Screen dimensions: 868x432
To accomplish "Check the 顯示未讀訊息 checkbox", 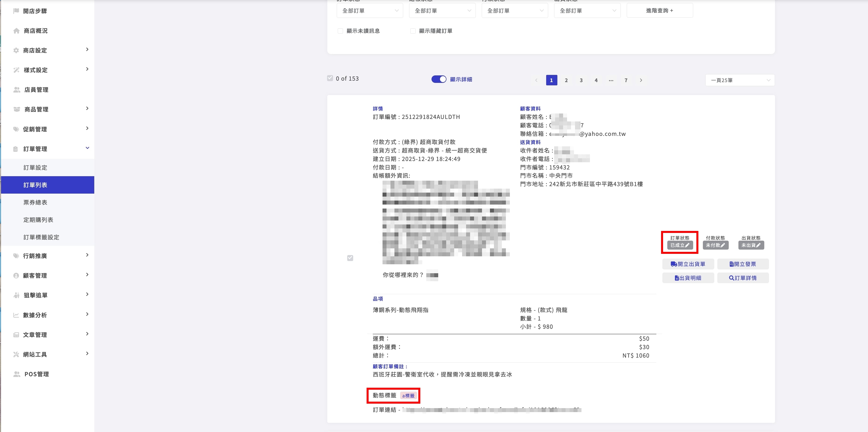I will point(340,31).
